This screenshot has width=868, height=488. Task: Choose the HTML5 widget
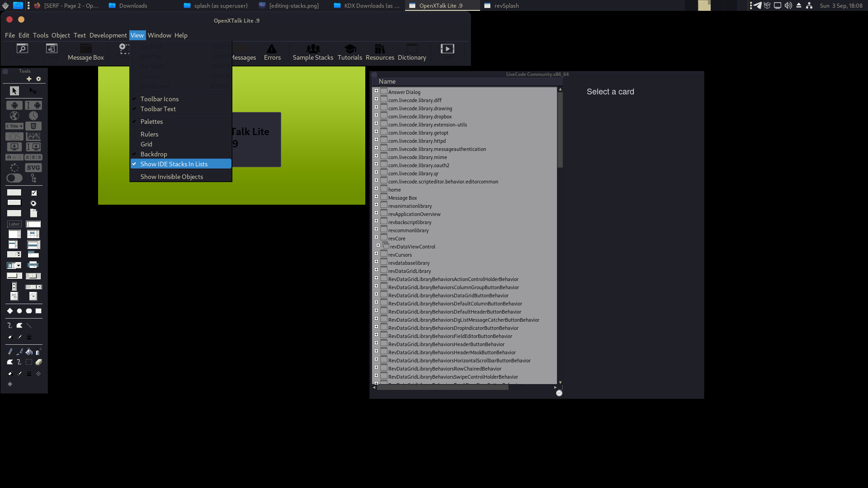[x=33, y=126]
